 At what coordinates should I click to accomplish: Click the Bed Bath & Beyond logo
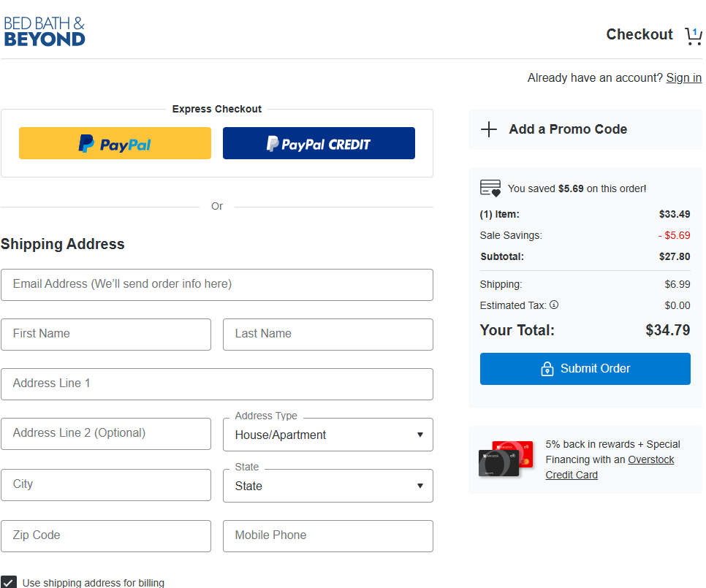45,31
